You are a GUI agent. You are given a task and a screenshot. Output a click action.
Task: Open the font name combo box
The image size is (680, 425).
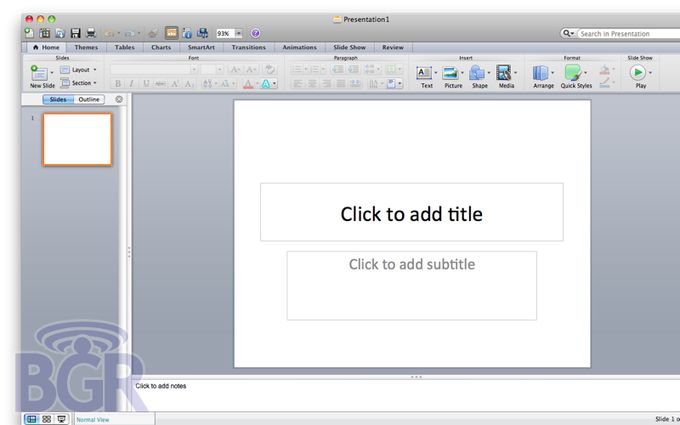[x=154, y=69]
